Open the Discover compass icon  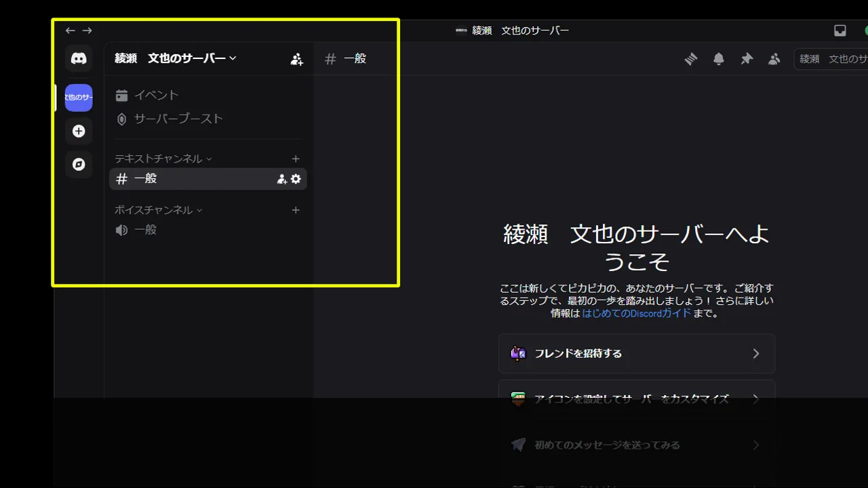[79, 164]
